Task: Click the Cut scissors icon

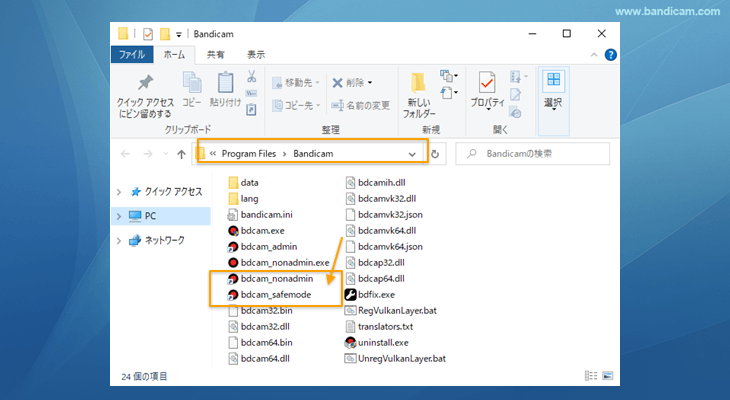Action: point(251,76)
